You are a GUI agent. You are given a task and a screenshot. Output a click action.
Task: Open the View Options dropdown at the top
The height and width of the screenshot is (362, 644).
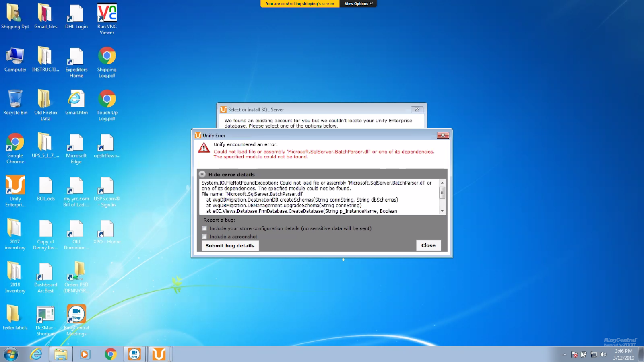pos(358,4)
